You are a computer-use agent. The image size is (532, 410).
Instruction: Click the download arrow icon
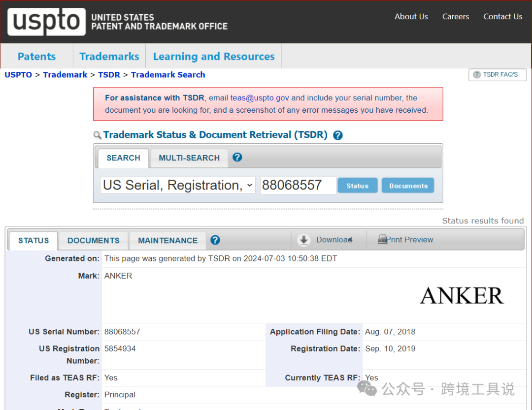303,240
